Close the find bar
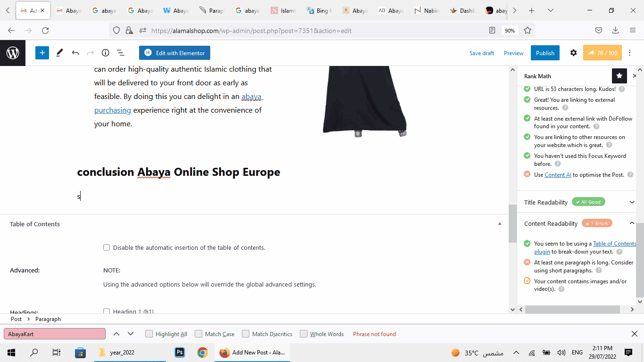The height and width of the screenshot is (362, 644). pyautogui.click(x=634, y=334)
